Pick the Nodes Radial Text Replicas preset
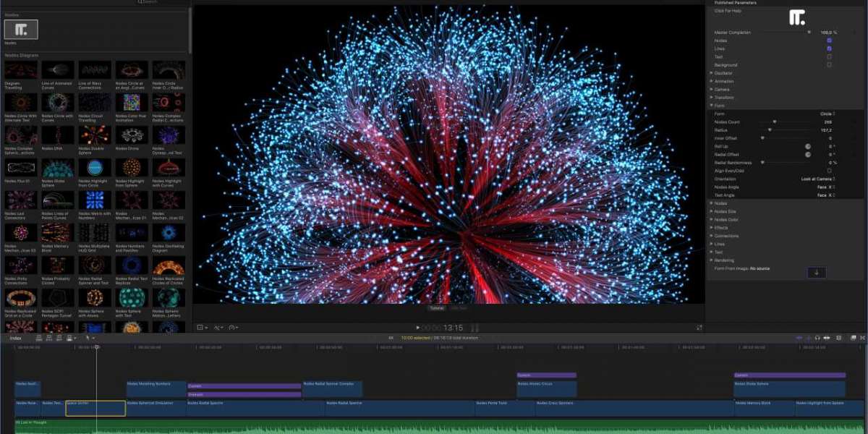This screenshot has height=434, width=868. click(x=132, y=265)
